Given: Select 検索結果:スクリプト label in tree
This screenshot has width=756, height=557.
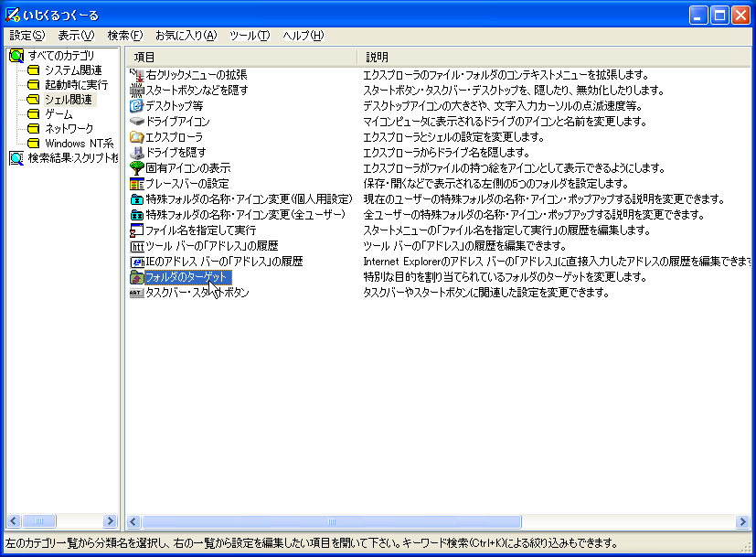Looking at the screenshot, I should pos(73,158).
